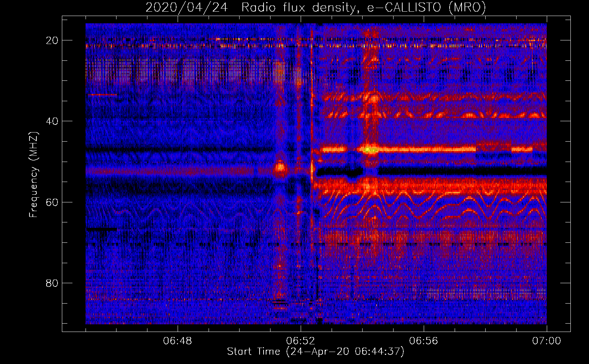The width and height of the screenshot is (589, 364).
Task: Click the 40 frequency tick label
Action: click(x=52, y=121)
